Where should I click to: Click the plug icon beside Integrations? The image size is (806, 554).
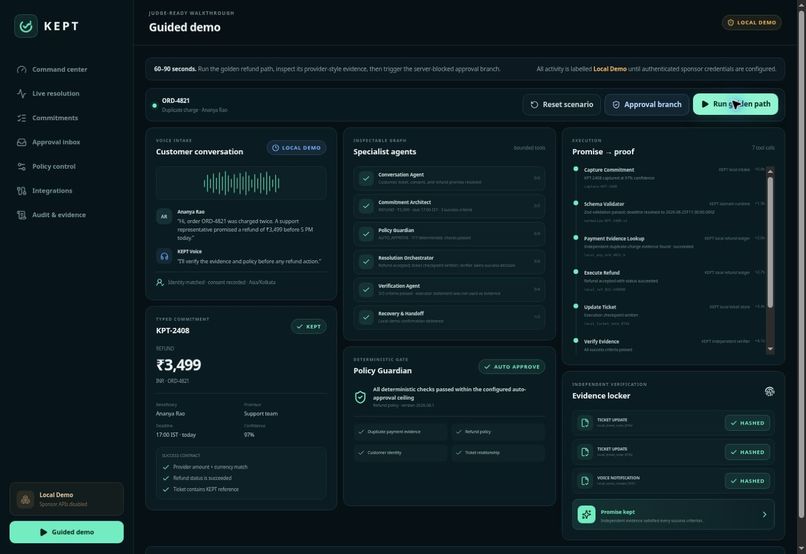(22, 191)
